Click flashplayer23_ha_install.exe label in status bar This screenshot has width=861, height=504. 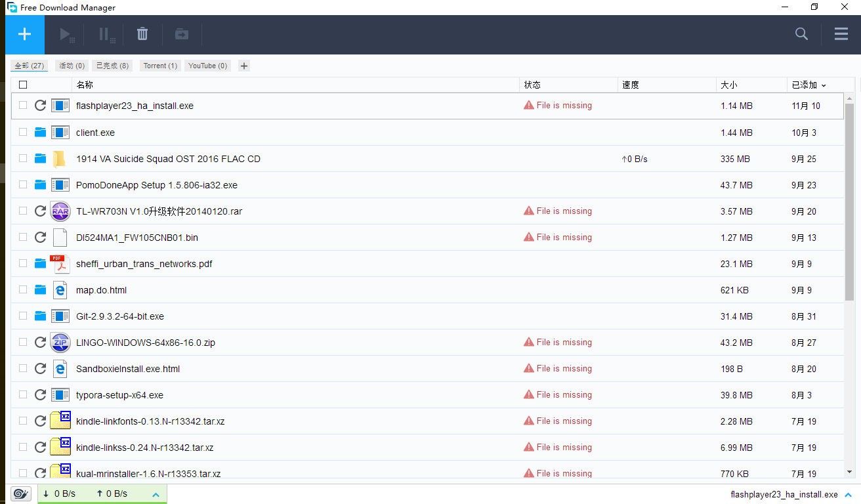[x=784, y=494]
